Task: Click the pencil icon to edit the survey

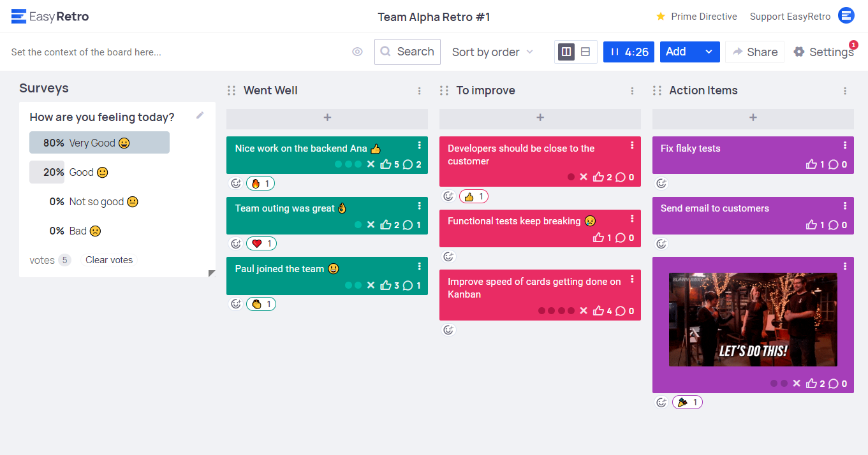Action: (200, 115)
